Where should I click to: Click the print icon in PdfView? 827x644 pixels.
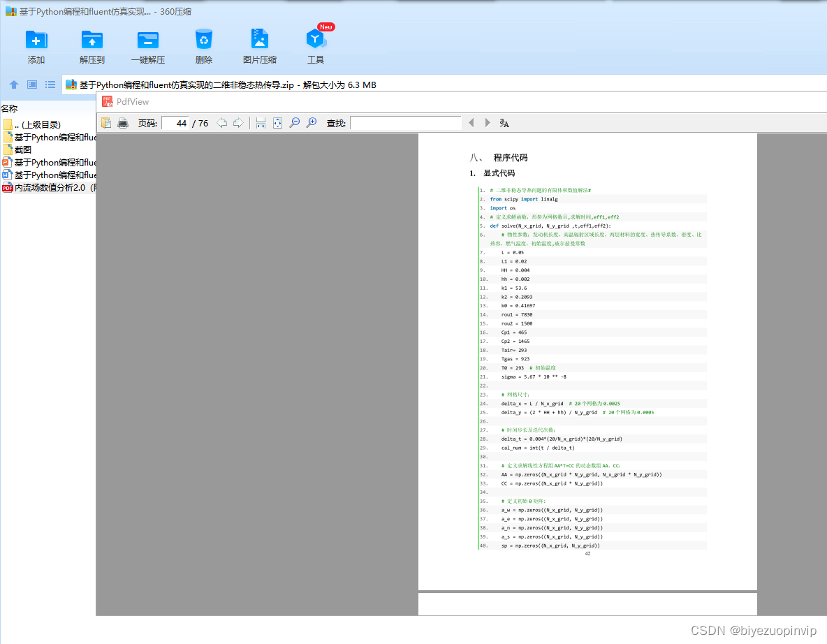[123, 123]
